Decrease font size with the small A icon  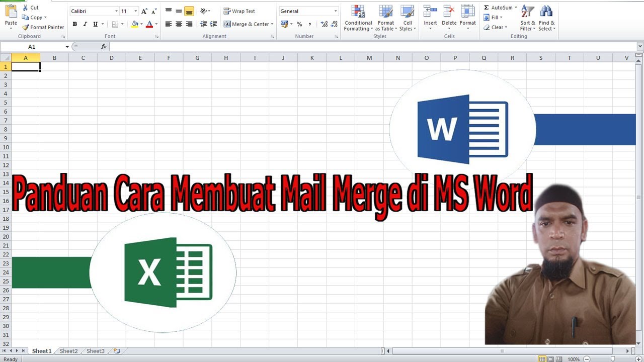pos(154,11)
